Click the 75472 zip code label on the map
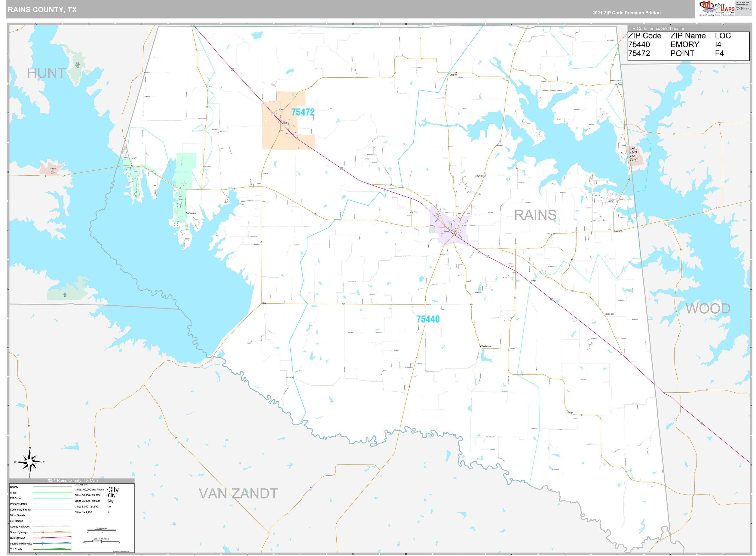756x556 pixels. pos(303,112)
